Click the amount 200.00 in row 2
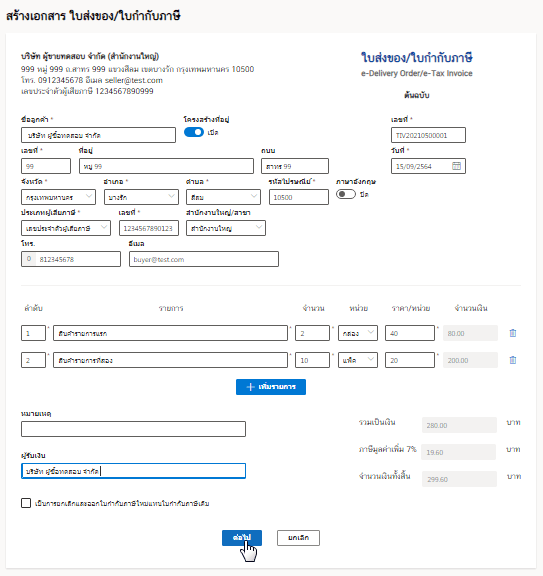 point(470,360)
